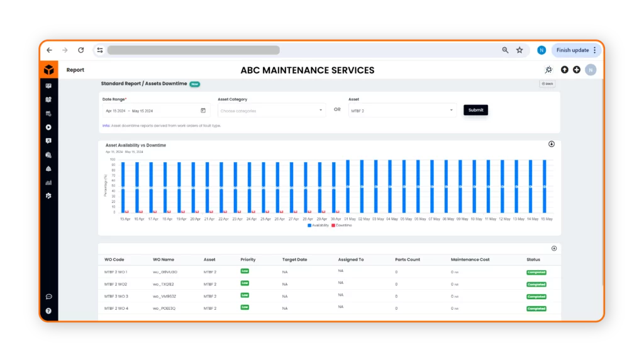Go back with the browser back arrow
The height and width of the screenshot is (362, 644).
49,50
